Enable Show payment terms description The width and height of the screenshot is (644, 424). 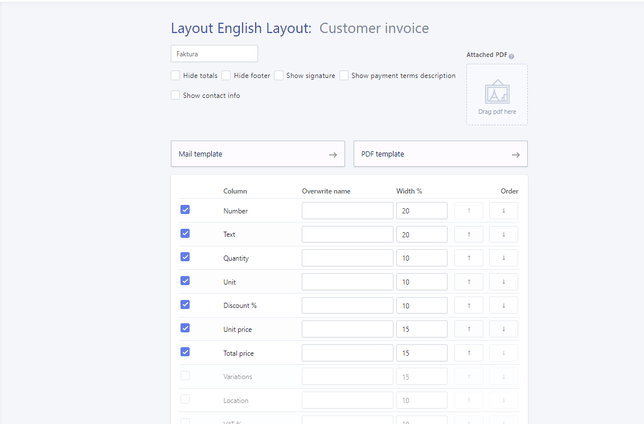click(344, 76)
